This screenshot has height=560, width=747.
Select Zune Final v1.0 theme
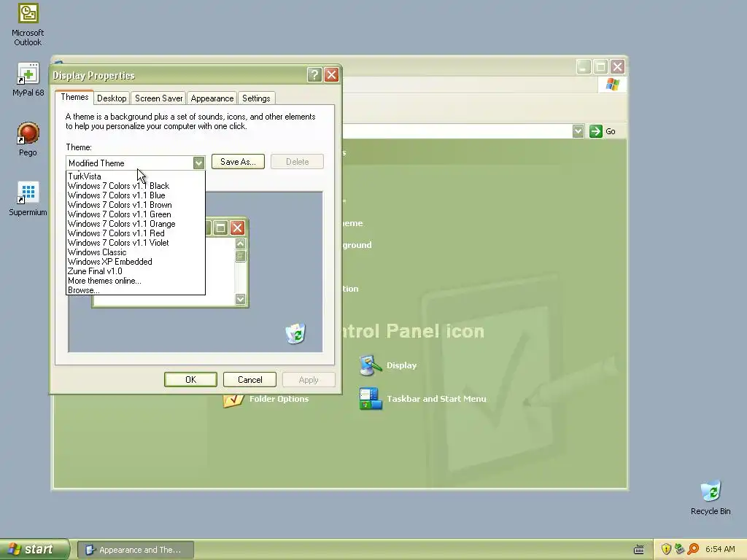click(135, 271)
